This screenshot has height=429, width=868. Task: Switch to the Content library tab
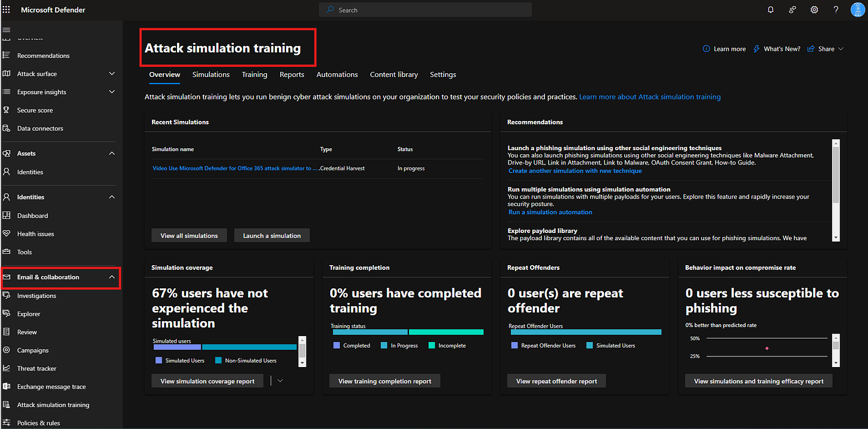(x=394, y=74)
